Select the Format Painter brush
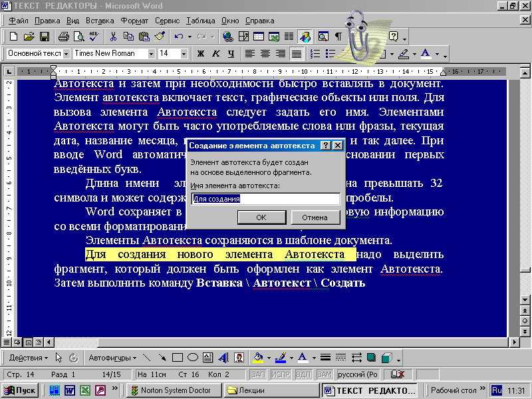The image size is (532, 399). pyautogui.click(x=160, y=37)
